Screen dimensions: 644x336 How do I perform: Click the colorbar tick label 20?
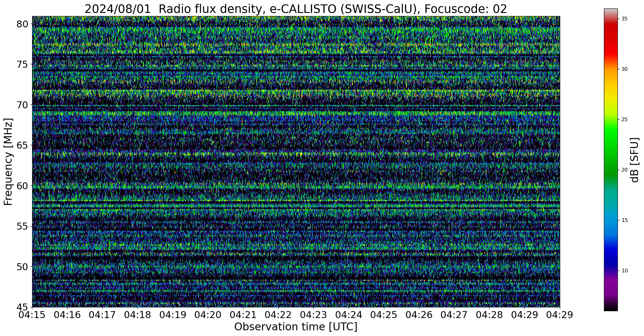pos(624,170)
